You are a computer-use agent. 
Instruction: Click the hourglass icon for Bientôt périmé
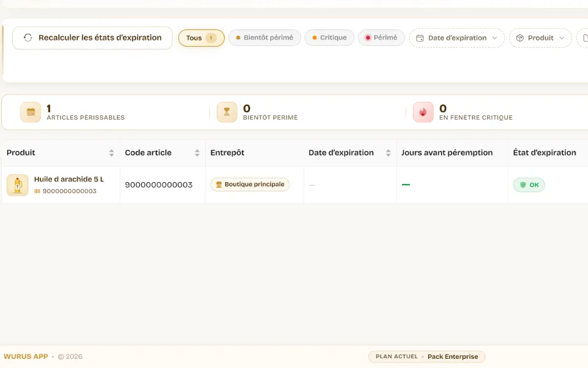[227, 112]
